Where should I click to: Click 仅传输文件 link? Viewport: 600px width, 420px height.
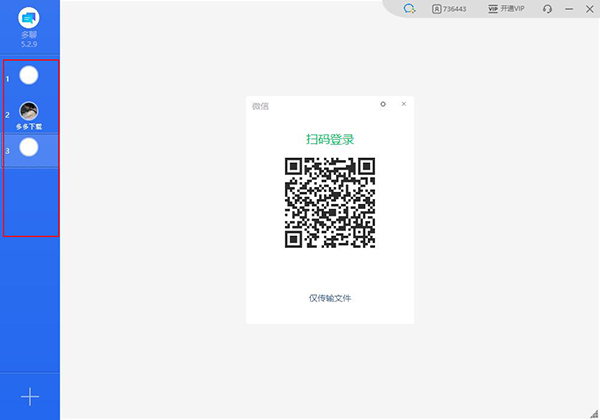330,298
